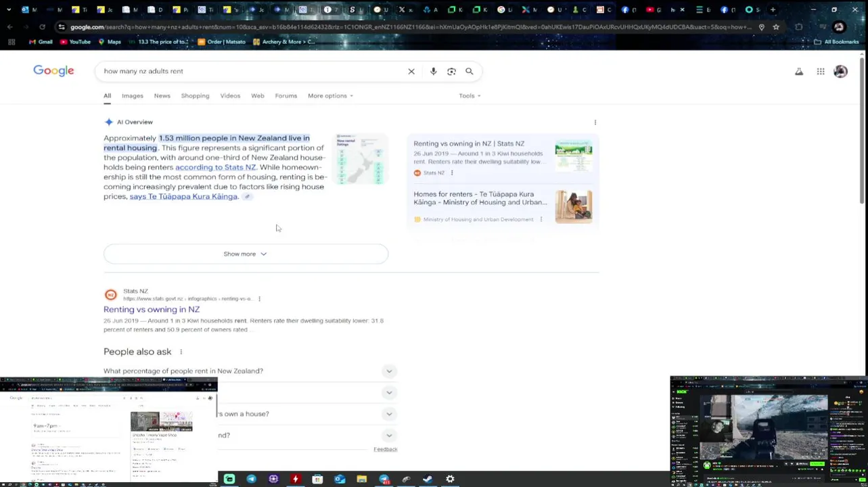Click Feedback link under People also ask
Image resolution: width=868 pixels, height=487 pixels.
[385, 449]
